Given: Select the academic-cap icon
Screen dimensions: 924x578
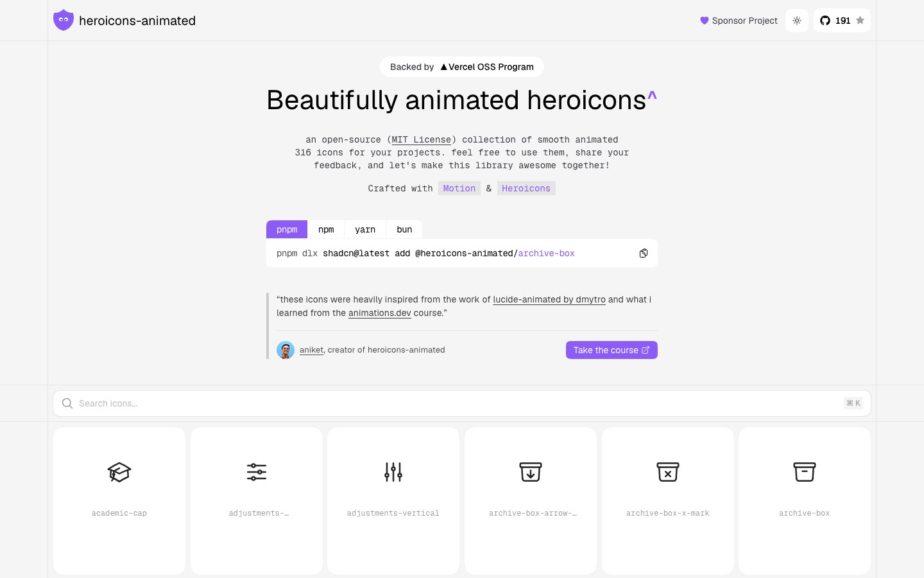Looking at the screenshot, I should pyautogui.click(x=119, y=472).
